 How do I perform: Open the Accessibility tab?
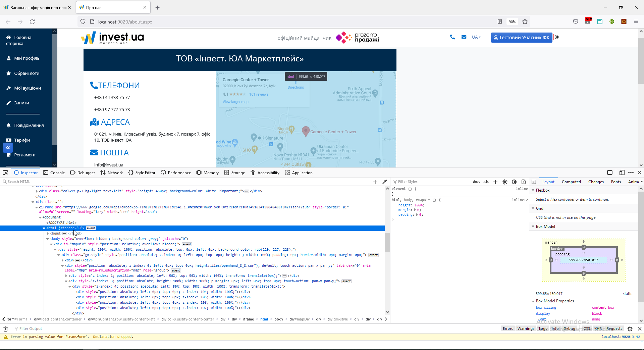tap(265, 172)
